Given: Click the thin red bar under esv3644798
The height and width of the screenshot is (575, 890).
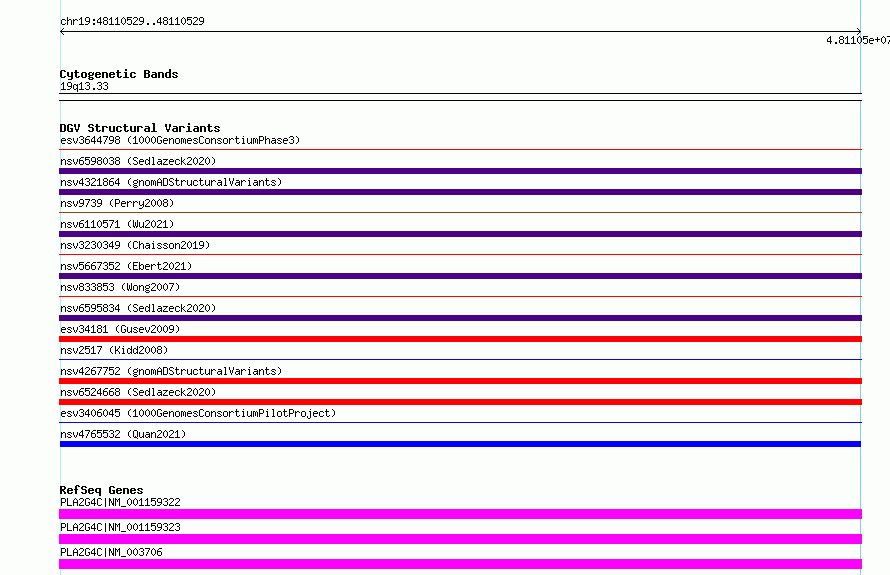Looking at the screenshot, I should pyautogui.click(x=460, y=150).
